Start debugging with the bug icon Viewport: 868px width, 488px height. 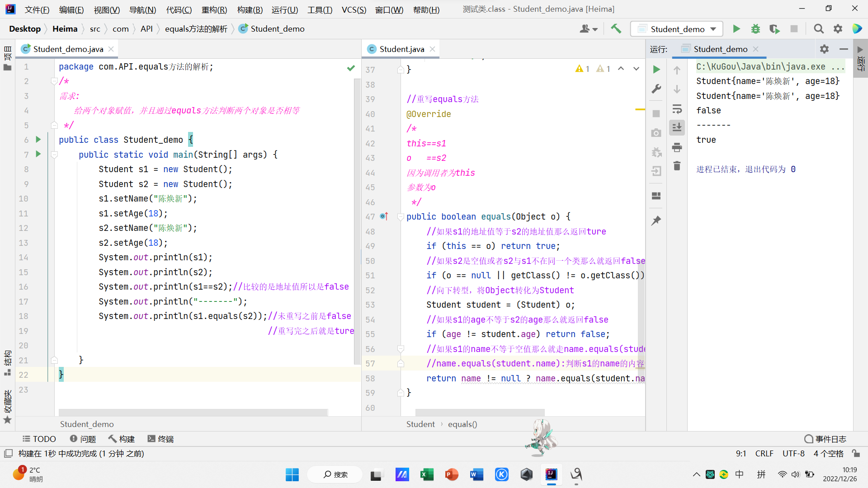755,29
